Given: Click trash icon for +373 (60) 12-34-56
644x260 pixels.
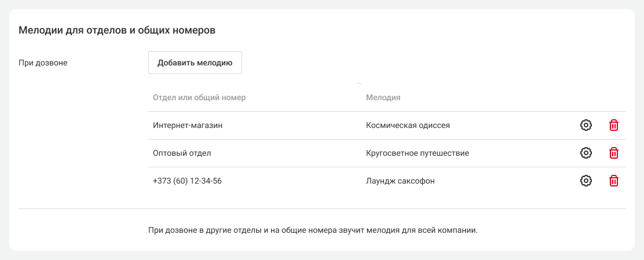Looking at the screenshot, I should [614, 181].
